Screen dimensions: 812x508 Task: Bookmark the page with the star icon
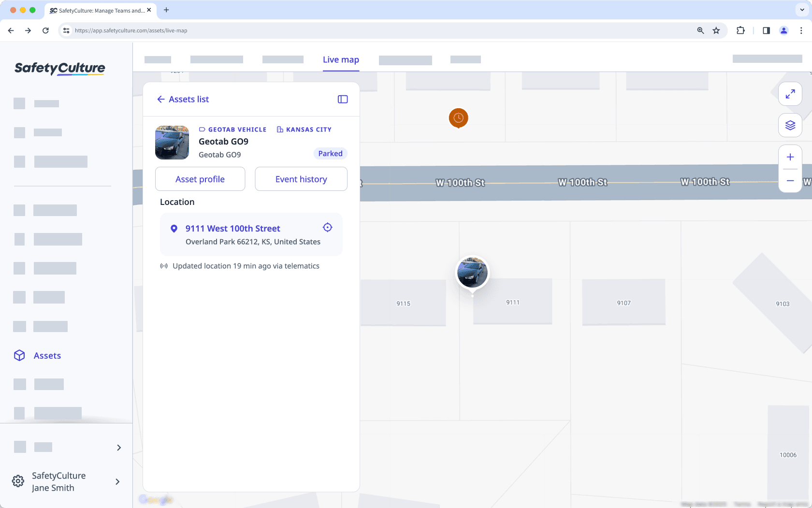click(x=716, y=30)
